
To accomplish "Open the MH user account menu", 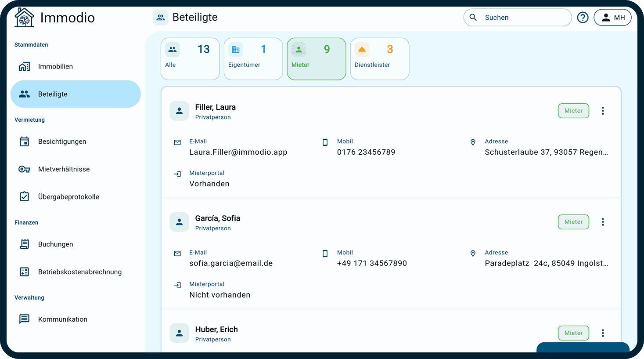I will [612, 18].
